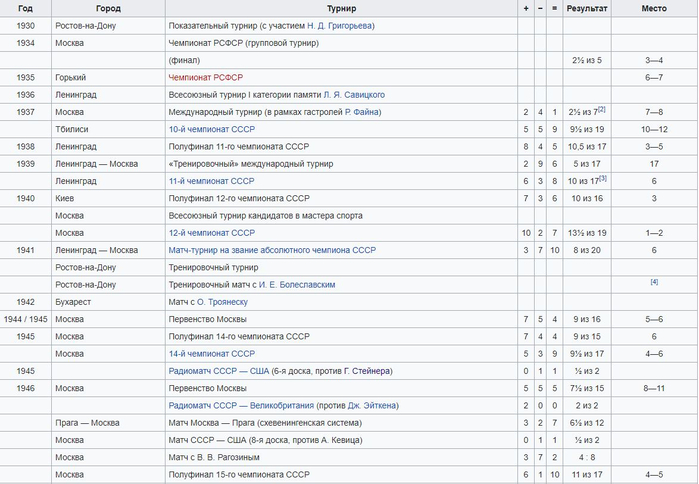Select the place cell 10—12

(x=654, y=129)
